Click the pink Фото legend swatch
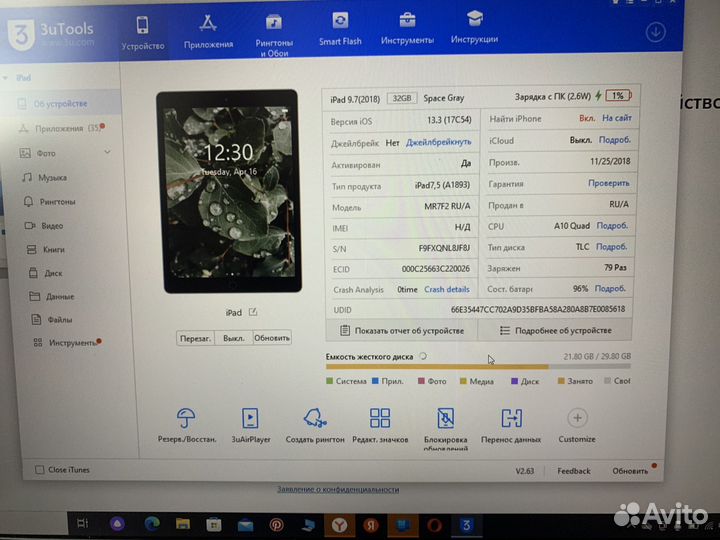This screenshot has height=540, width=720. pos(421,381)
